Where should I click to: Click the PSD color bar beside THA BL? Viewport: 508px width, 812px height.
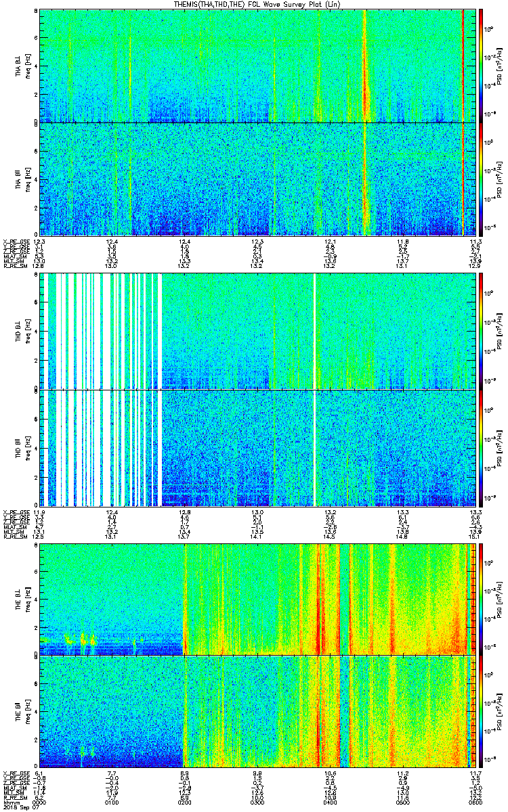[481, 66]
